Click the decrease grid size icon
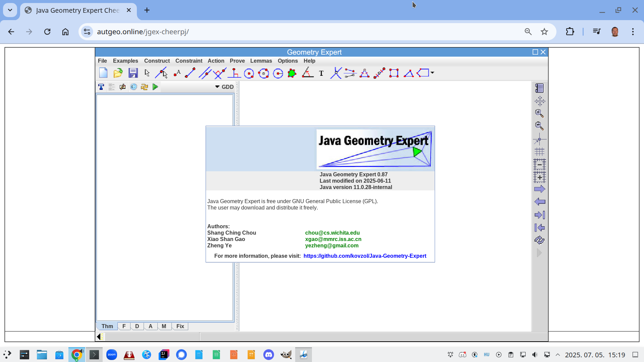The width and height of the screenshot is (644, 362). (x=540, y=164)
